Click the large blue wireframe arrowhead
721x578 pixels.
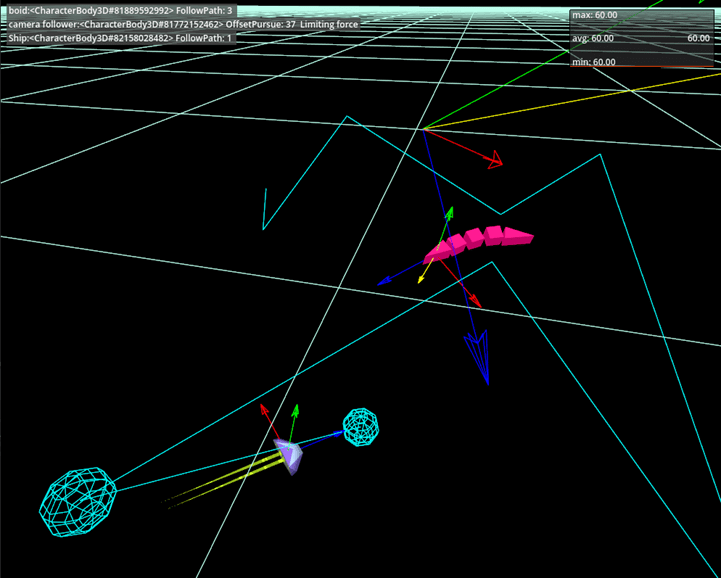click(x=478, y=356)
